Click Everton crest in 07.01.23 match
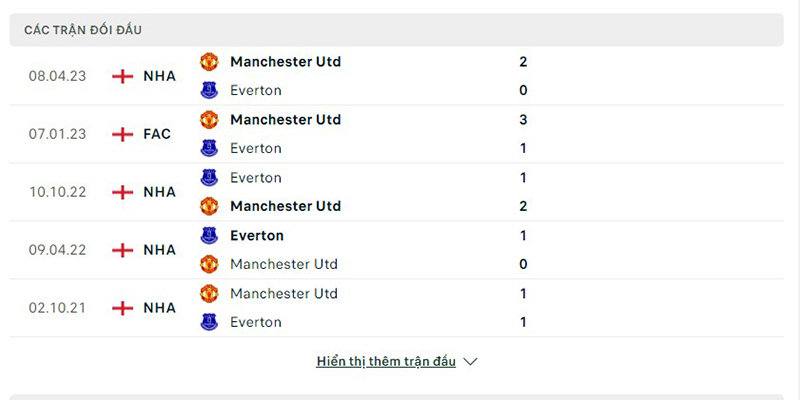 point(209,149)
